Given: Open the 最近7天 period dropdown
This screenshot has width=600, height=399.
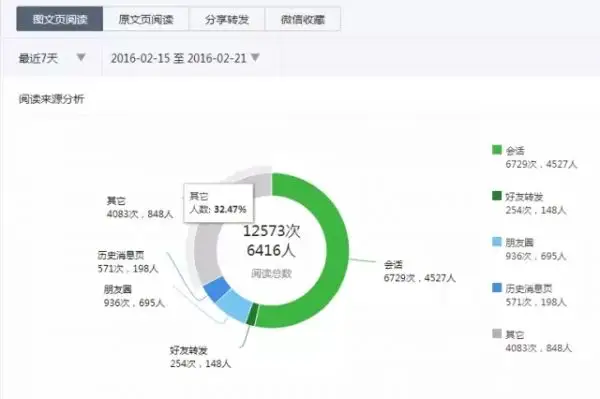Looking at the screenshot, I should click(52, 58).
